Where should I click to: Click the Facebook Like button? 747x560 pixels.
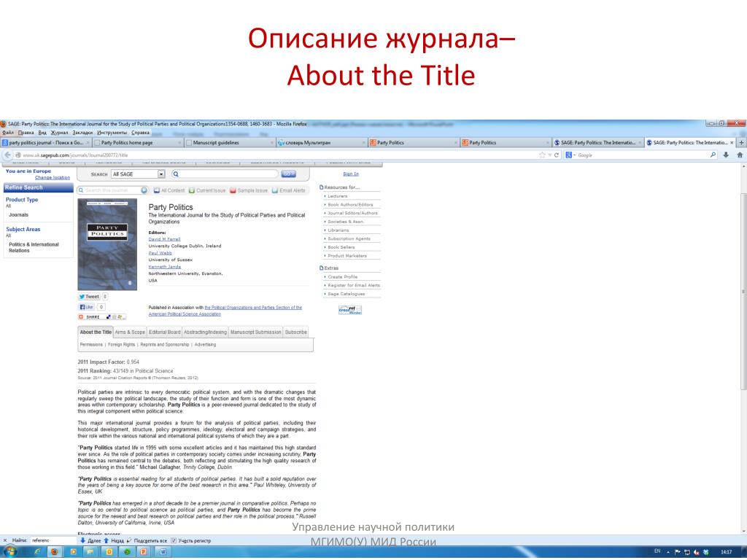click(86, 307)
